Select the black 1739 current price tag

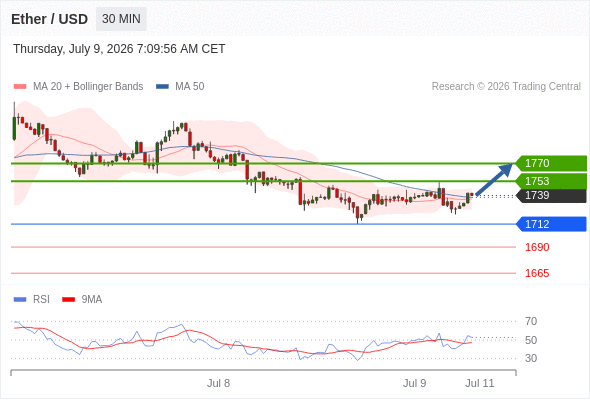551,195
